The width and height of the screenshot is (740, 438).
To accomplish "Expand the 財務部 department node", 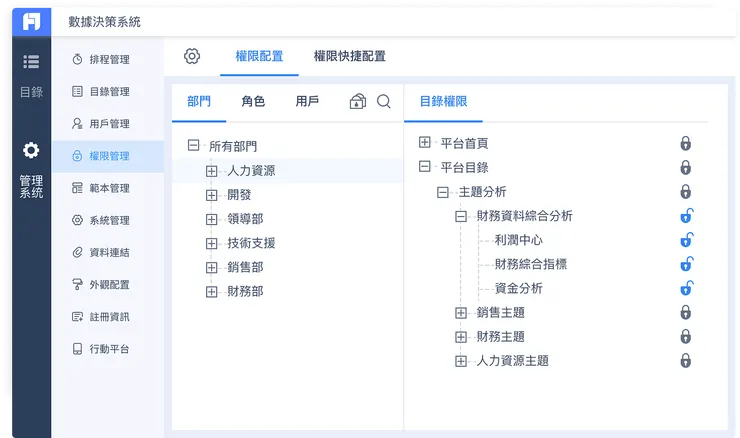I will 211,292.
